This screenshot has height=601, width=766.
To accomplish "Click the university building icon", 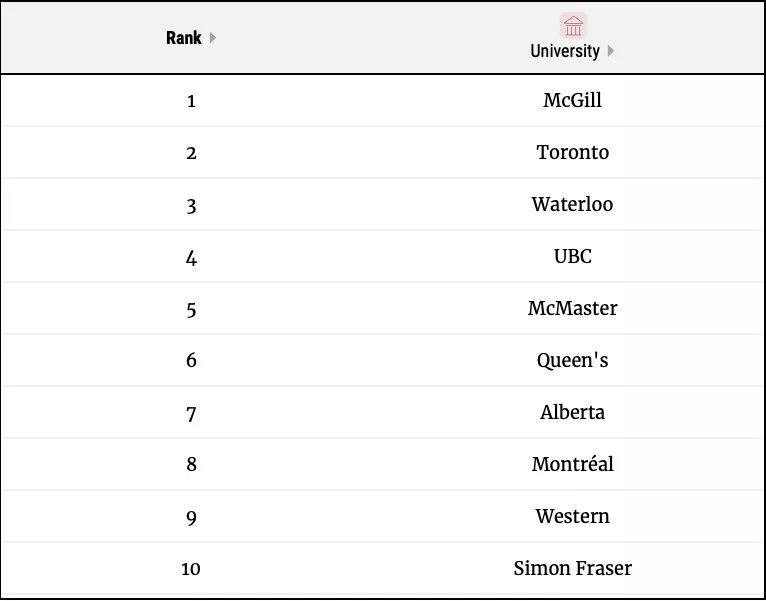I will [x=573, y=26].
